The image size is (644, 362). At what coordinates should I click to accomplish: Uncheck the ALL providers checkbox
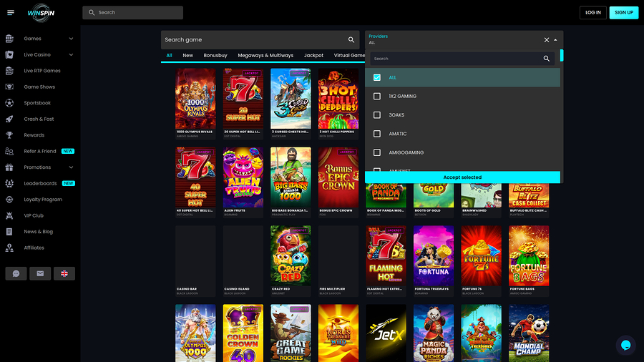click(377, 77)
